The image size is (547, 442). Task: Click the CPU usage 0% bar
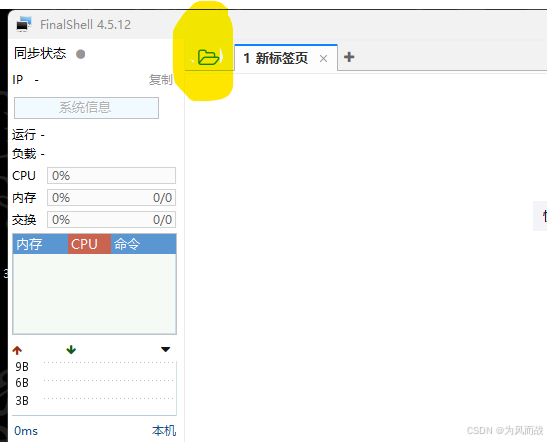pyautogui.click(x=111, y=175)
